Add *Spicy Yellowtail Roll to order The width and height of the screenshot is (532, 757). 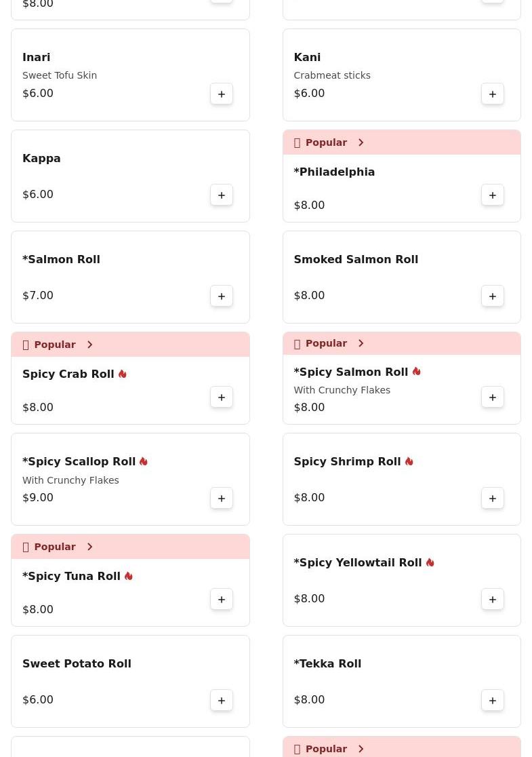(x=493, y=599)
